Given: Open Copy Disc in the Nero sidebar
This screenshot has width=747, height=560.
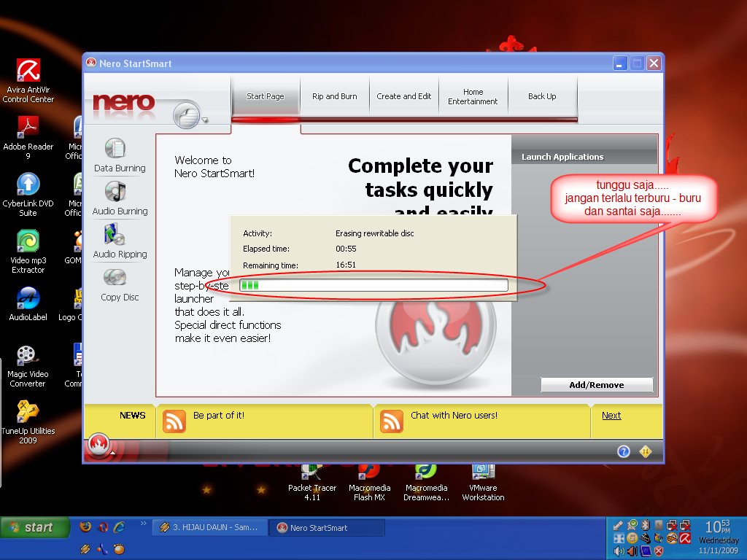Looking at the screenshot, I should [120, 285].
